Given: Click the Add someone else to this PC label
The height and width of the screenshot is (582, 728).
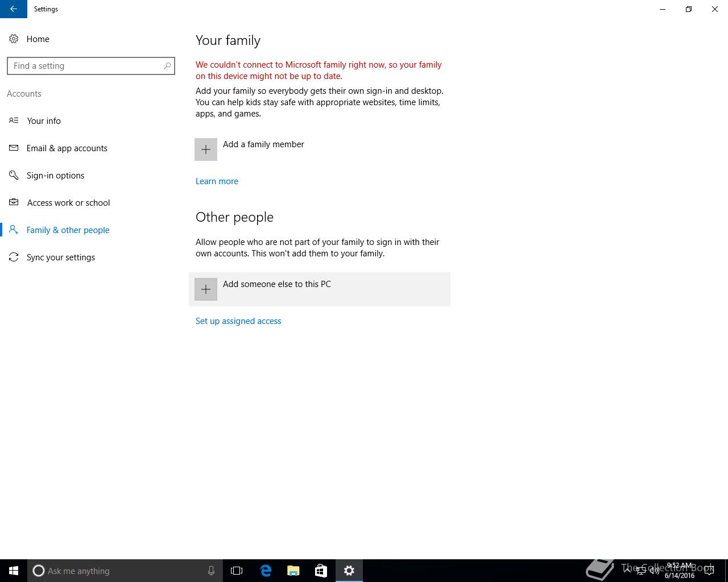Looking at the screenshot, I should (x=276, y=284).
